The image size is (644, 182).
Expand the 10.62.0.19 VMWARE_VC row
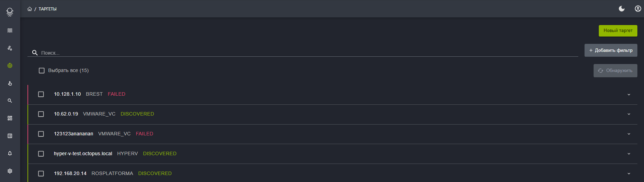tap(629, 114)
